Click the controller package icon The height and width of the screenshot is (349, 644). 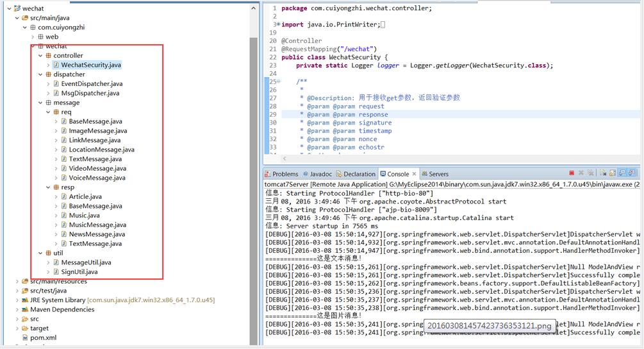click(x=49, y=56)
